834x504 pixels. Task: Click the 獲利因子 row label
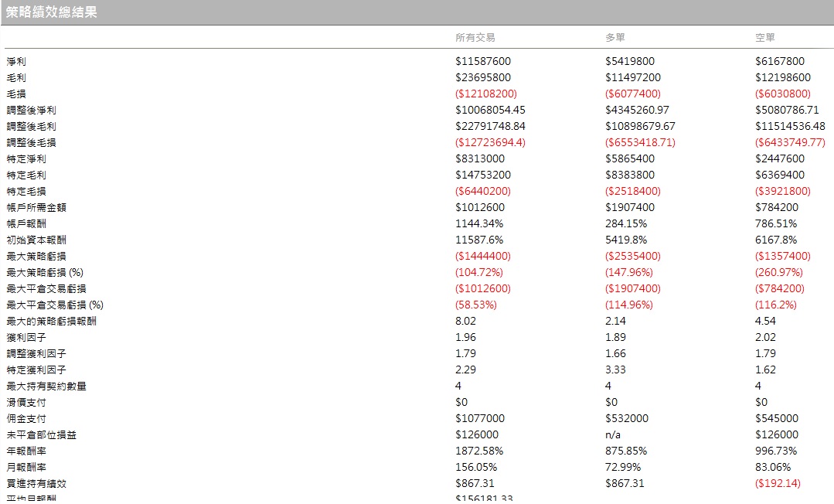coord(26,338)
